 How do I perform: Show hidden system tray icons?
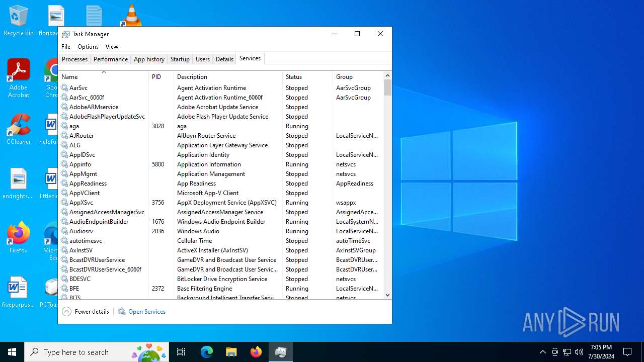pos(542,352)
